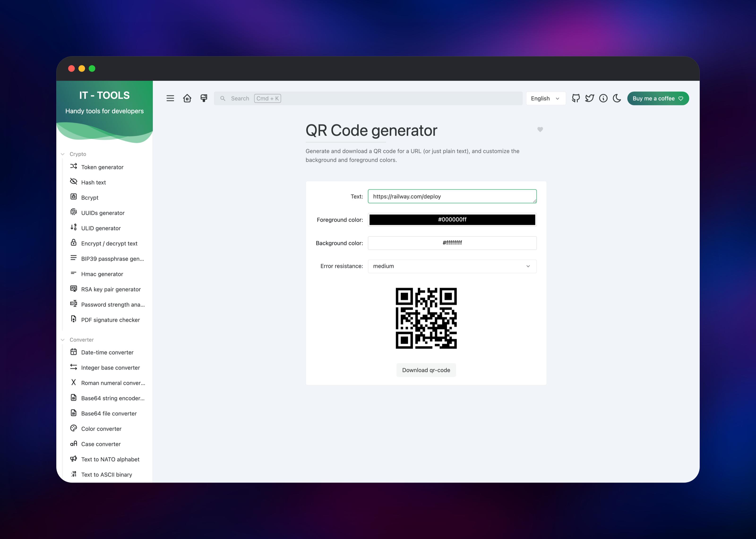Click the UUIDs generator fingerprint icon
Screen dimensions: 756x539
74,212
